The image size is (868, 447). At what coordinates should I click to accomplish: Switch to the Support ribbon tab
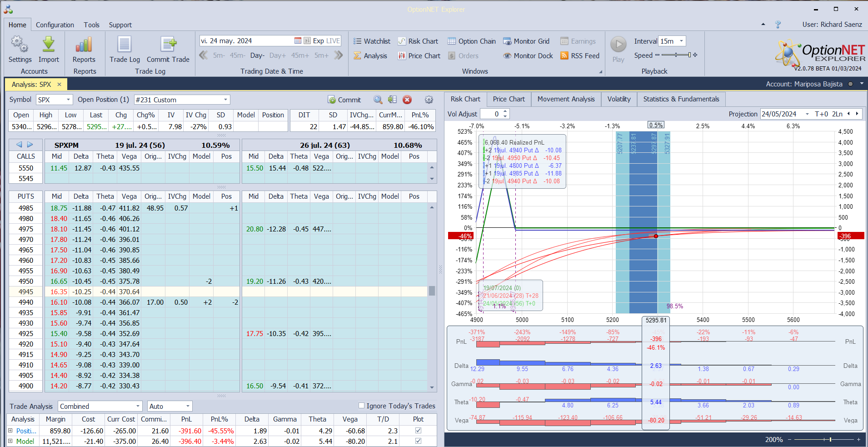click(120, 25)
